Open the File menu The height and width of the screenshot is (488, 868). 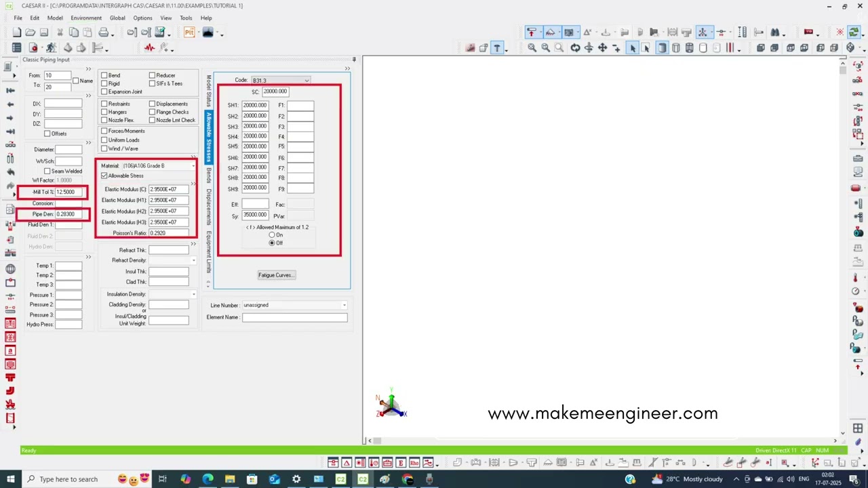point(18,18)
